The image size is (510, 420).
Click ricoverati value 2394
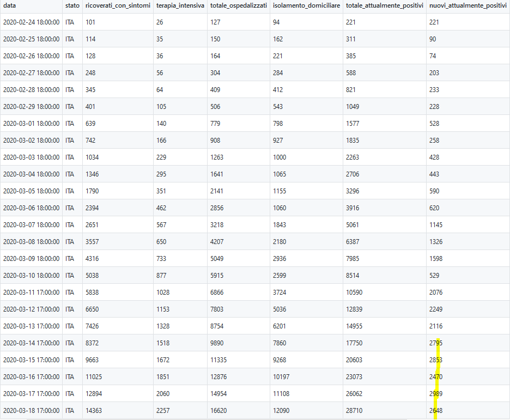tap(92, 208)
